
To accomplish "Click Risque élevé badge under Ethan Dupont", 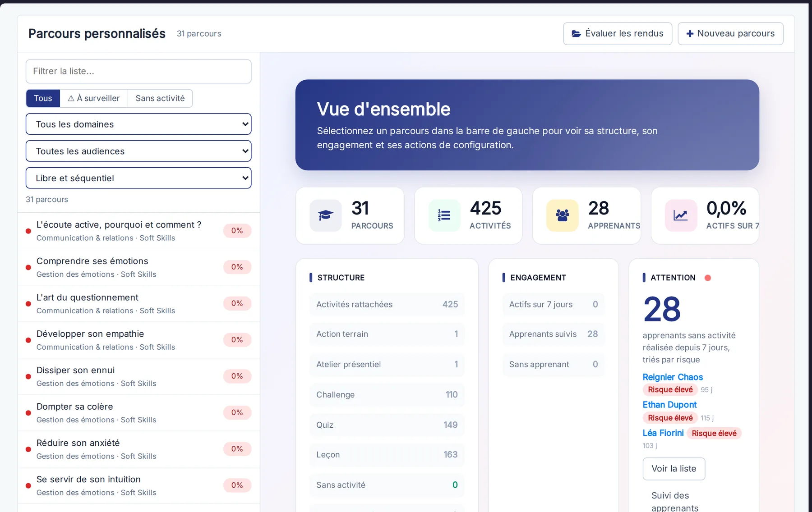I will pyautogui.click(x=670, y=418).
